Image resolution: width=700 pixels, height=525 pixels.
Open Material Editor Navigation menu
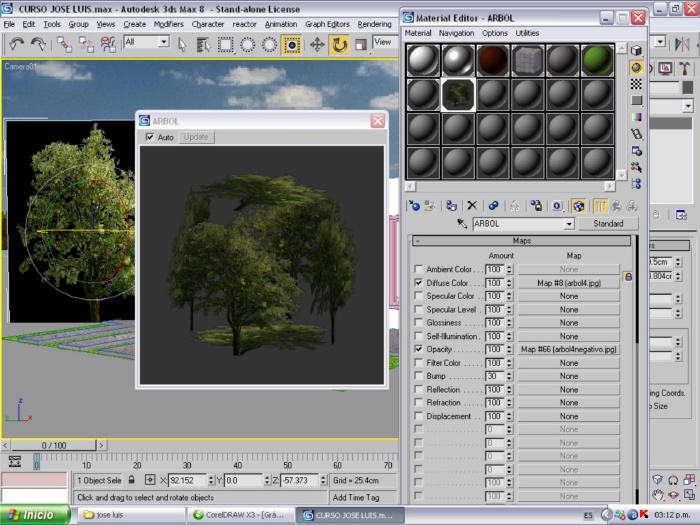click(456, 33)
